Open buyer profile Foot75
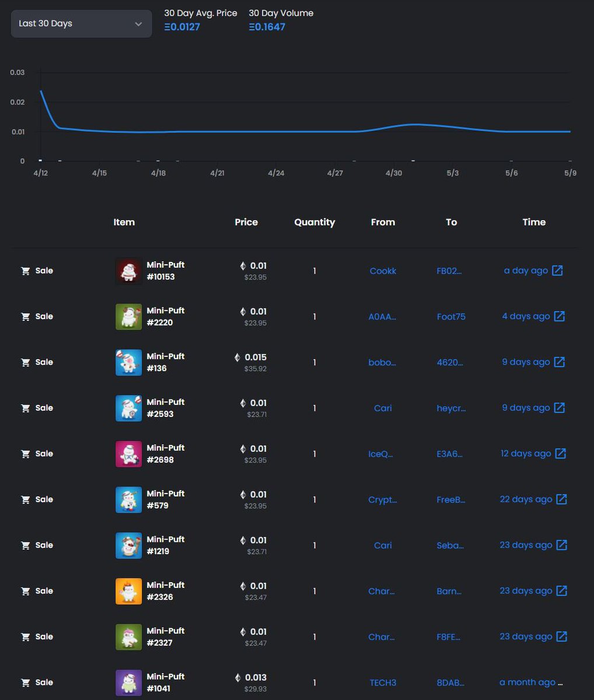The image size is (594, 700). (x=451, y=317)
